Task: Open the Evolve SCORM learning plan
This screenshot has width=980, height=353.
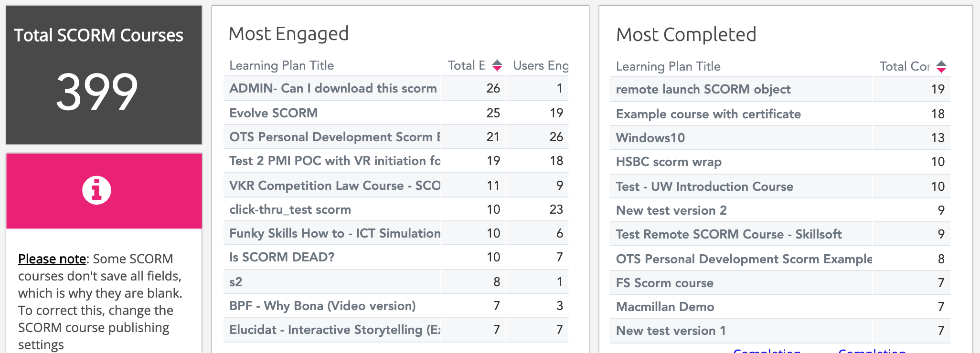Action: 273,113
